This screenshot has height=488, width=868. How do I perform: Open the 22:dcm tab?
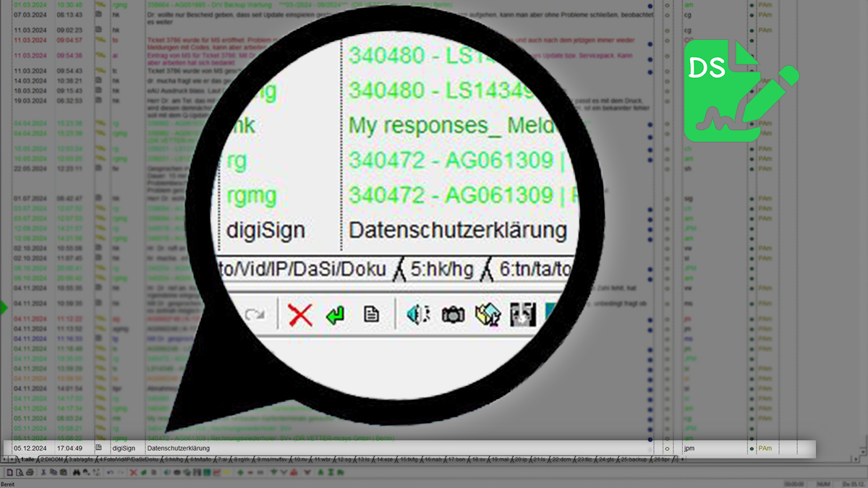click(561, 459)
